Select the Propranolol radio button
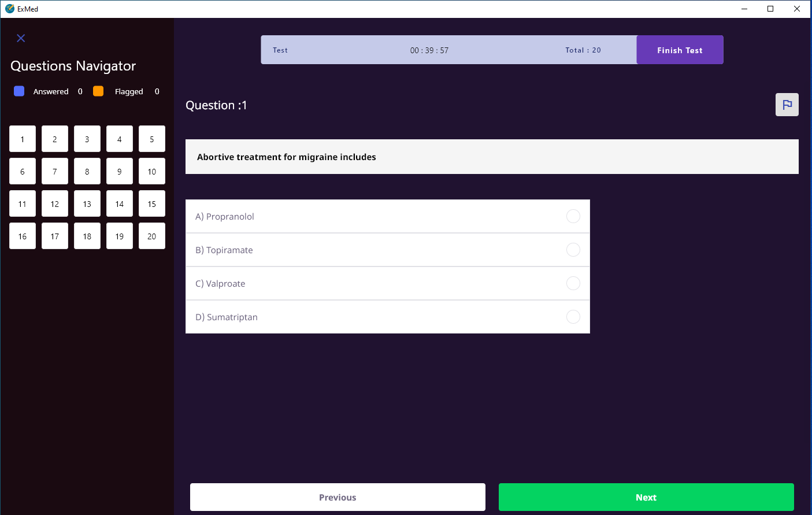 pyautogui.click(x=573, y=216)
